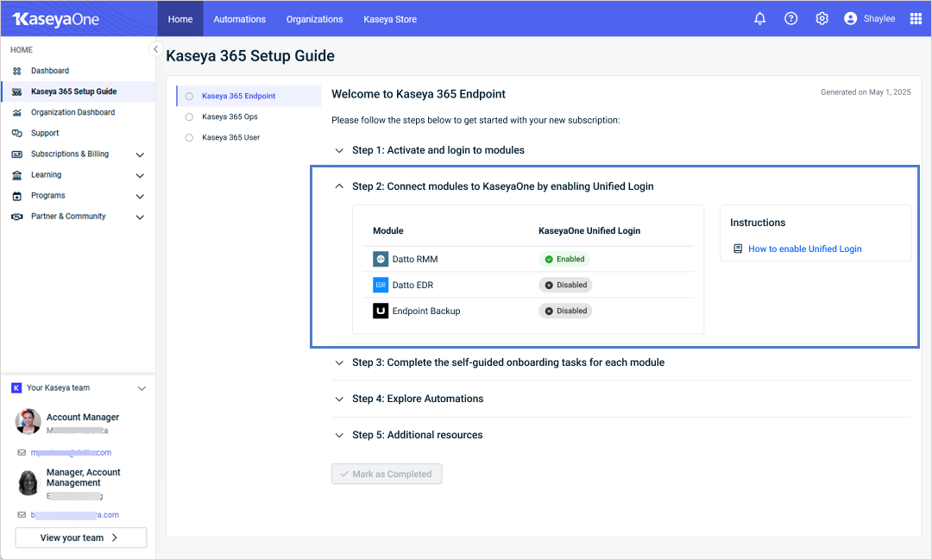The height and width of the screenshot is (560, 932).
Task: Click the Endpoint Backup module icon
Action: click(x=381, y=311)
